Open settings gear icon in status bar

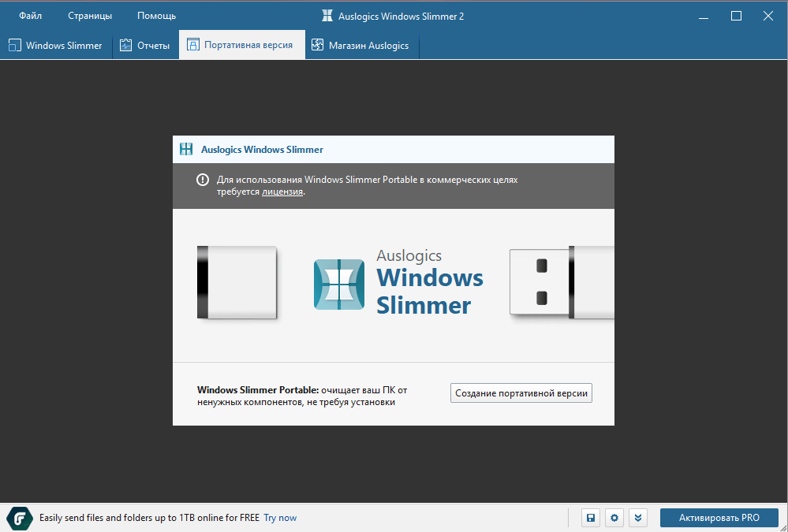coord(614,518)
